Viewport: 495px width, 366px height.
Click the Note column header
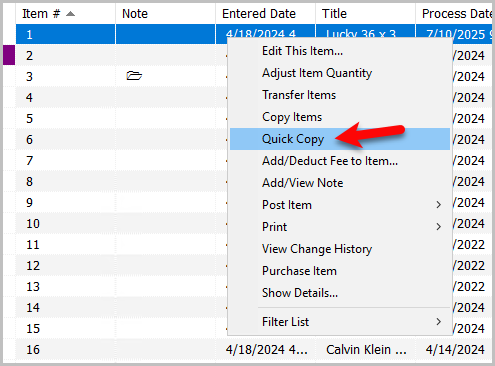166,14
